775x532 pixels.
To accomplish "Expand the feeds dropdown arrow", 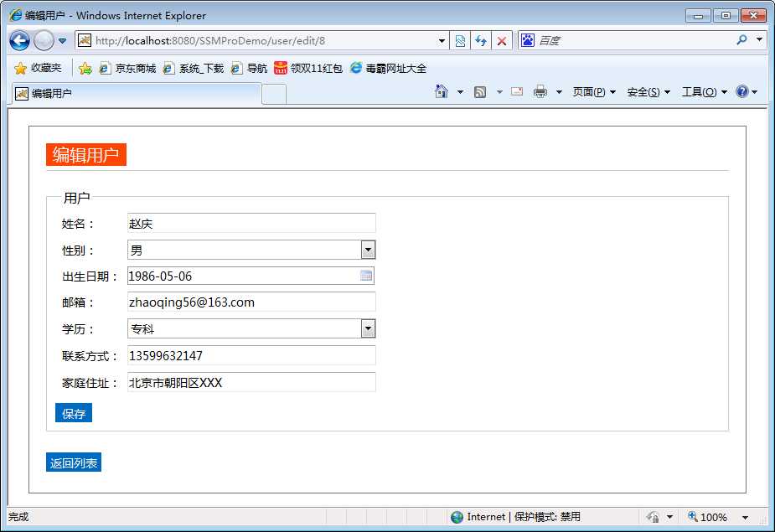I will point(499,92).
